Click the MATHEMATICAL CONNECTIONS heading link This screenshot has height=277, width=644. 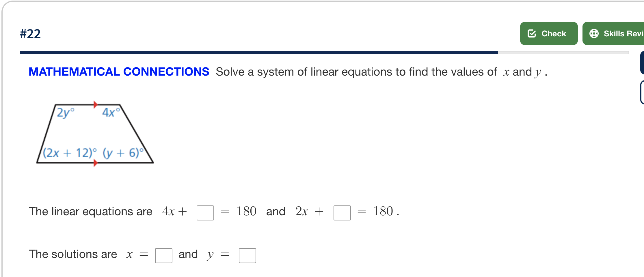pyautogui.click(x=118, y=71)
